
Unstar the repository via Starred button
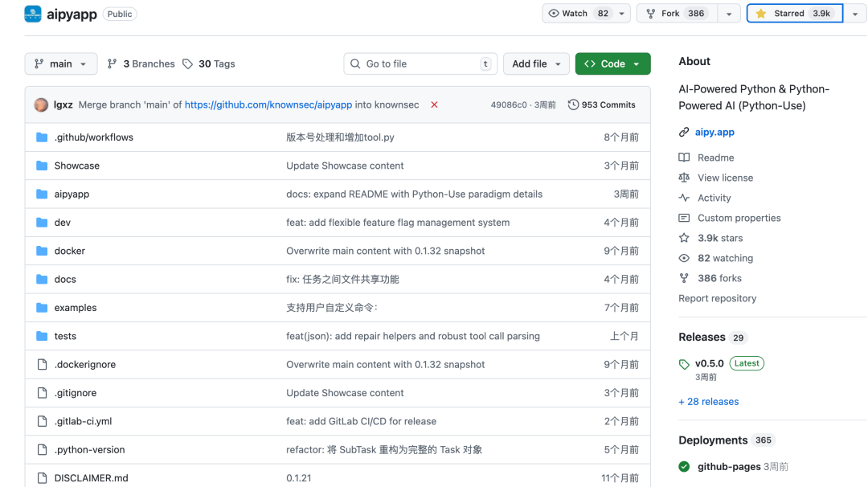point(794,13)
